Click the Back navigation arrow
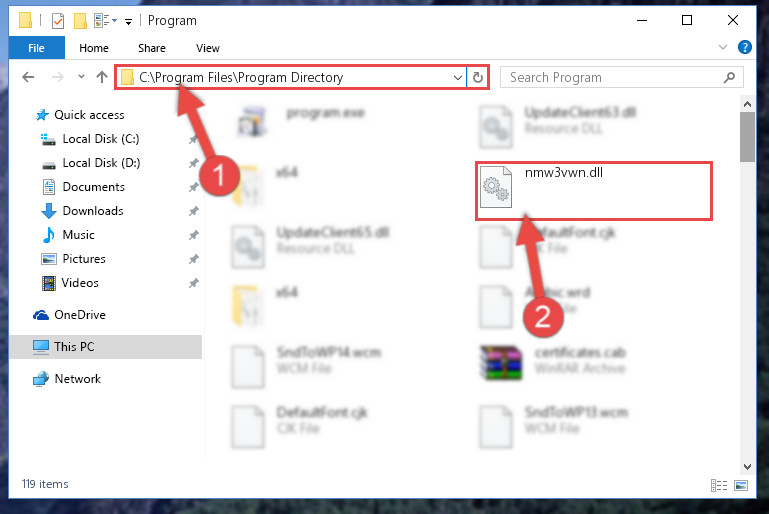Image resolution: width=769 pixels, height=514 pixels. click(x=28, y=77)
